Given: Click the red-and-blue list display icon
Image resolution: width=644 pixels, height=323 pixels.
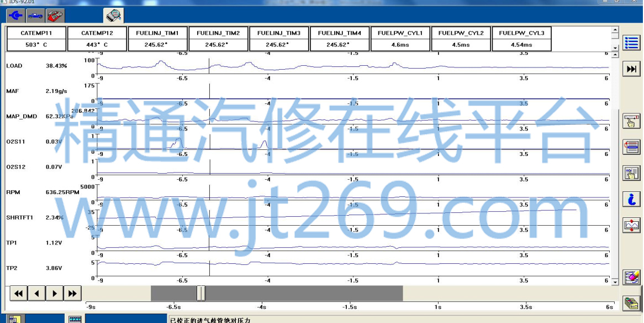Looking at the screenshot, I should [632, 147].
